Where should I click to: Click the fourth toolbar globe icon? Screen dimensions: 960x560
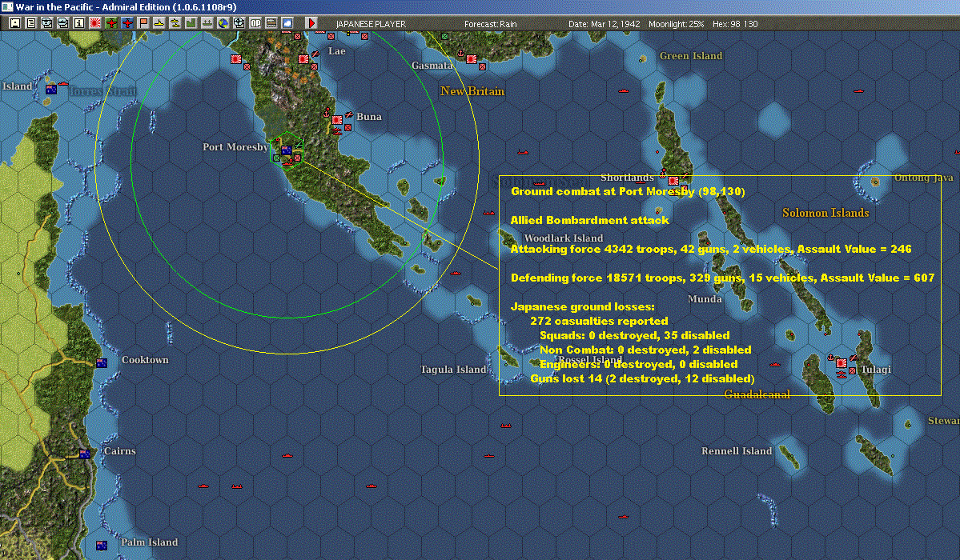(63, 23)
